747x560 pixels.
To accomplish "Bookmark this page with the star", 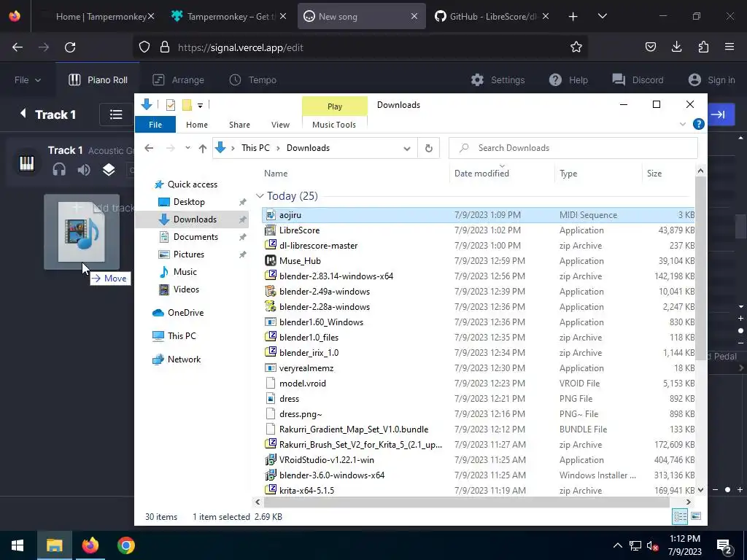I will [576, 47].
